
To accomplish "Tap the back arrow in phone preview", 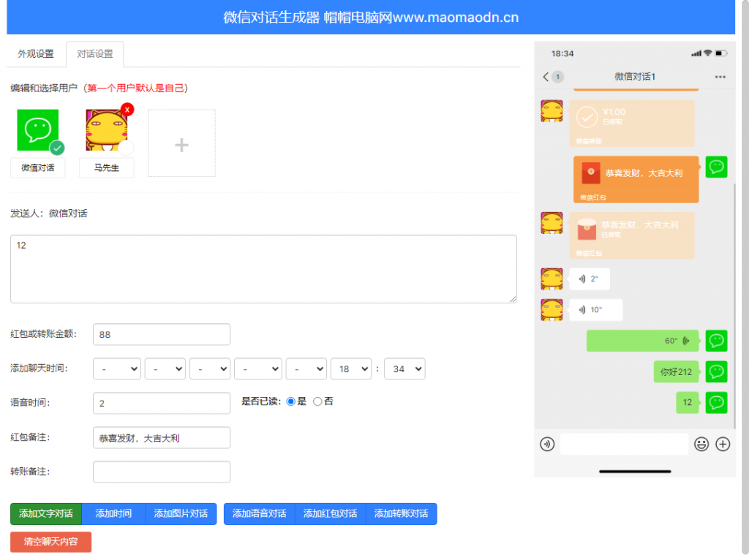I will pyautogui.click(x=546, y=77).
